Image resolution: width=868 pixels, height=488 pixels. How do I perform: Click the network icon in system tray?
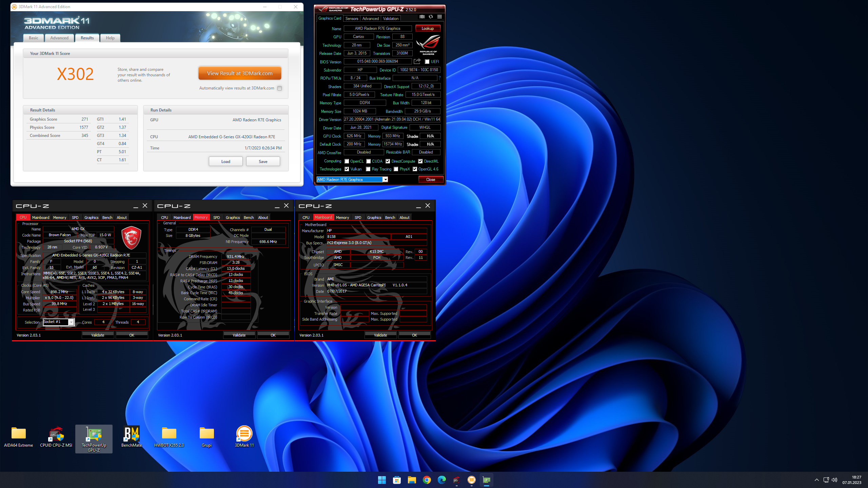coord(826,480)
